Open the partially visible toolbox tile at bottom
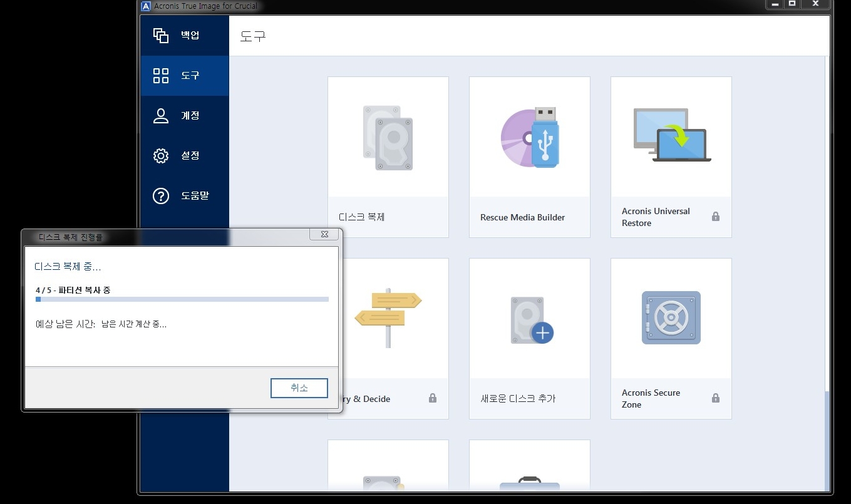The height and width of the screenshot is (504, 851). [530, 465]
